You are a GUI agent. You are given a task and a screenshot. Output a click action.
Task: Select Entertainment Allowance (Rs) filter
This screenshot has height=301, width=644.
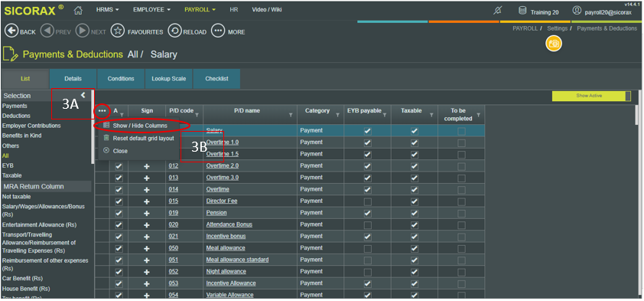pos(39,225)
